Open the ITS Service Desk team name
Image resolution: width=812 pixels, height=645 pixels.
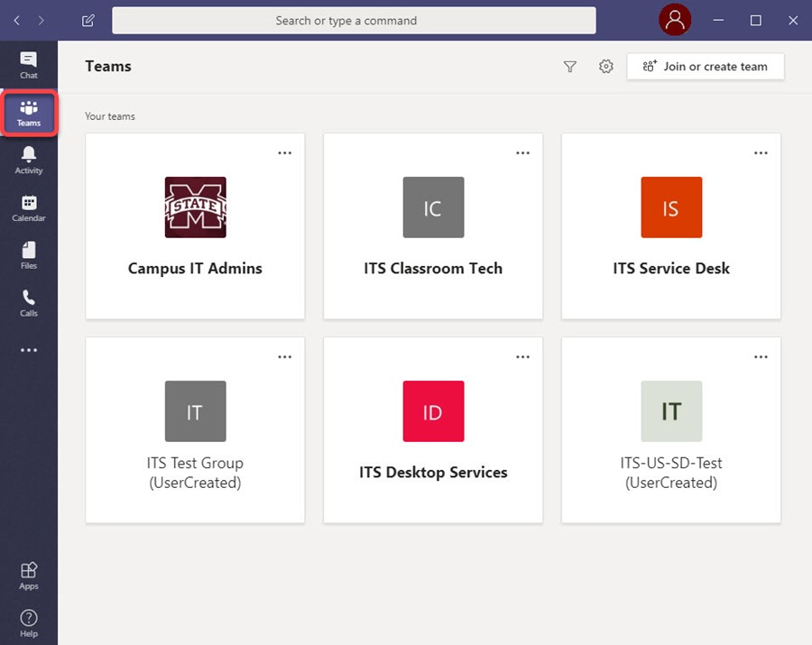coord(671,268)
